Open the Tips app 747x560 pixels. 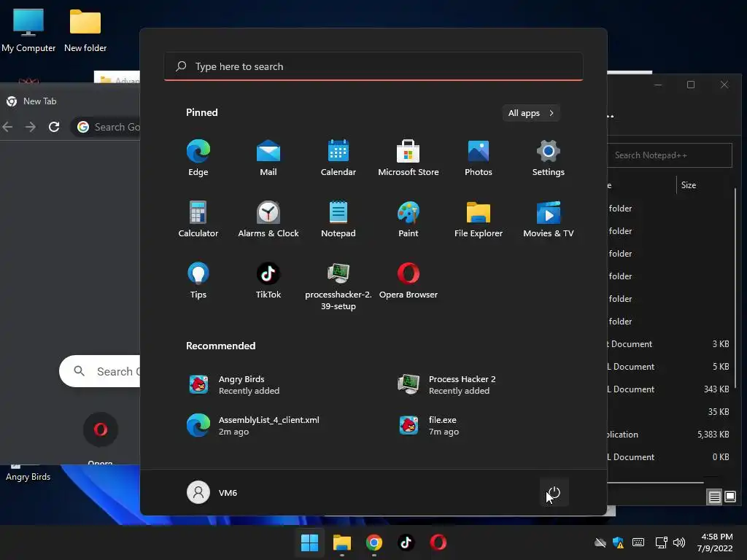tap(198, 281)
